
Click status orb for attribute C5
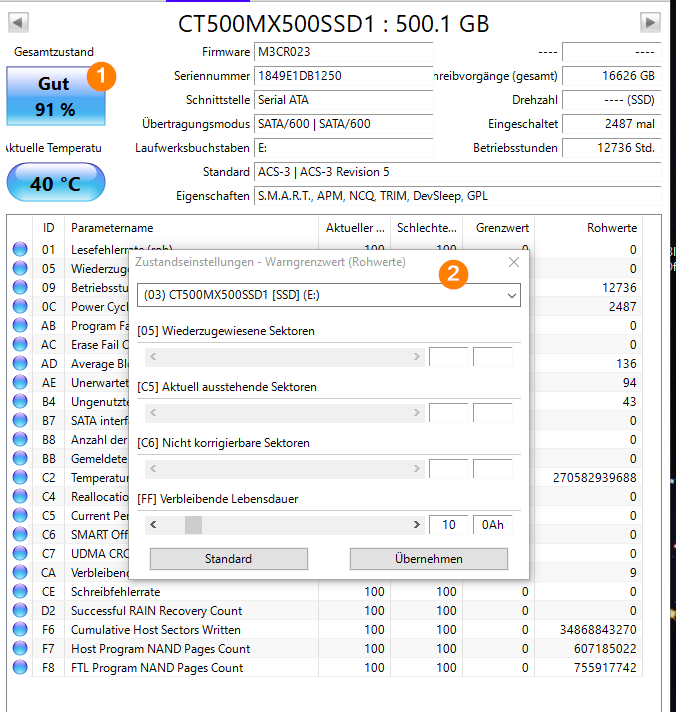(x=20, y=515)
